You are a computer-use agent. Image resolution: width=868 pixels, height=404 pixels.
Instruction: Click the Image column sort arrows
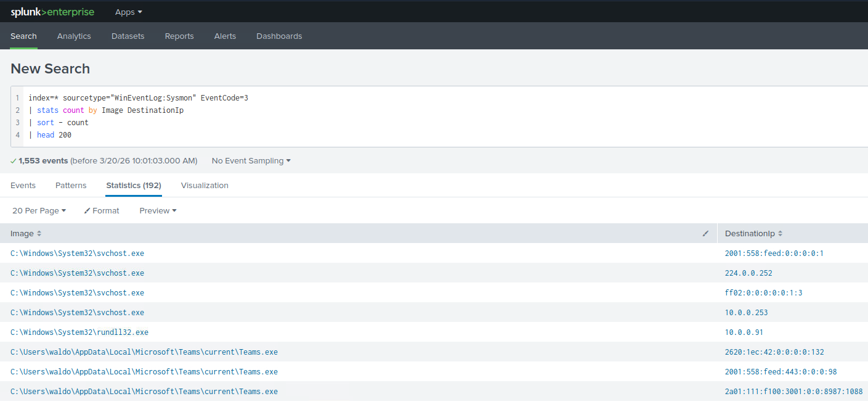pyautogui.click(x=39, y=234)
